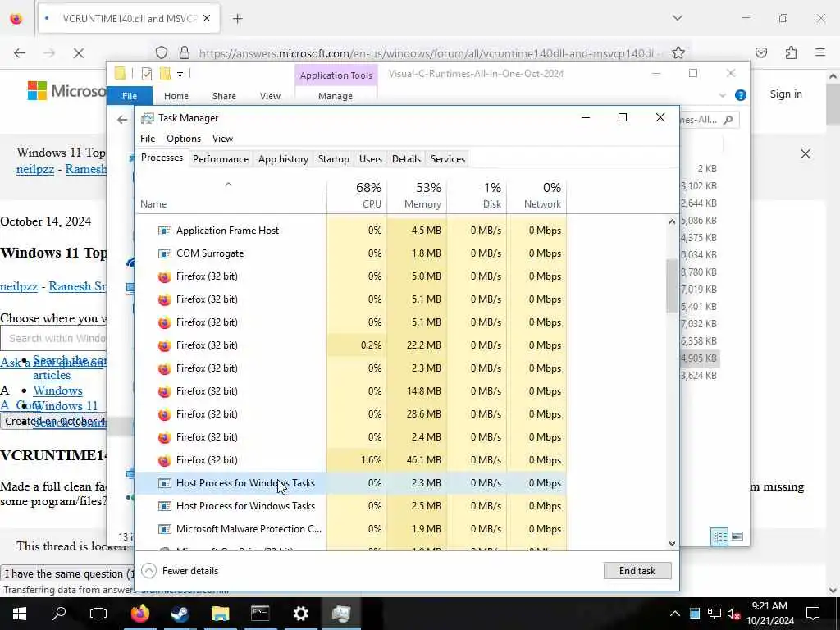Select Firefox process using 14.8 MB
This screenshot has width=840, height=630.
(x=350, y=391)
